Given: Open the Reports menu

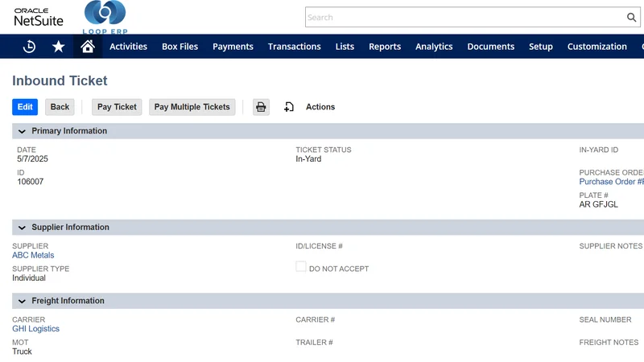Looking at the screenshot, I should click(x=385, y=47).
